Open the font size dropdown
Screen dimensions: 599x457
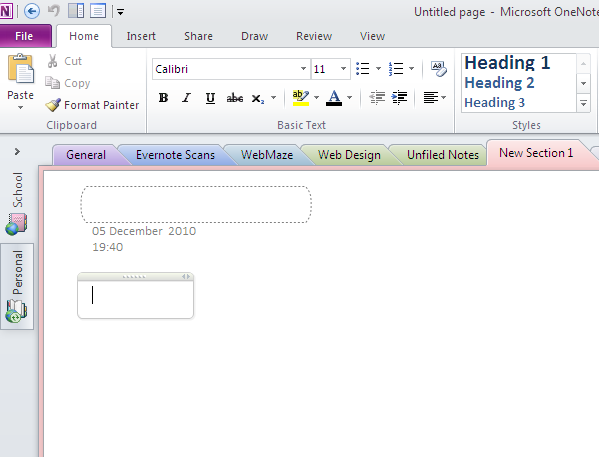point(343,69)
